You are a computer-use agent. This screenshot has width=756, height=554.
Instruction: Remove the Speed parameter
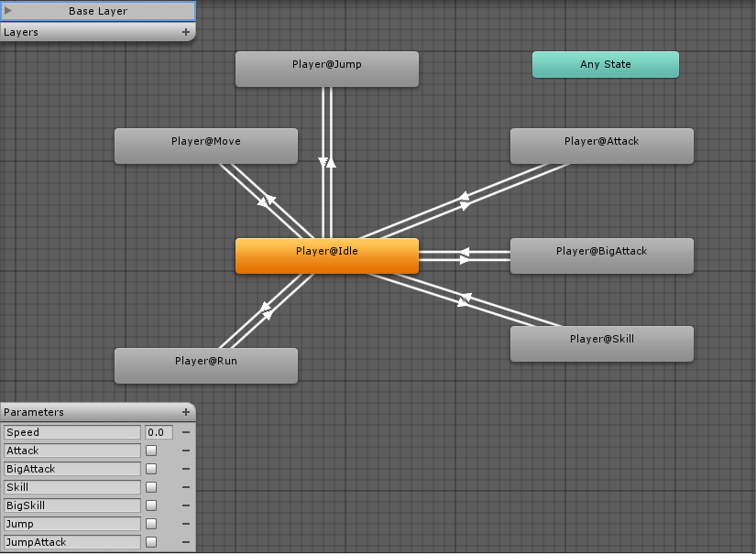[x=186, y=432]
